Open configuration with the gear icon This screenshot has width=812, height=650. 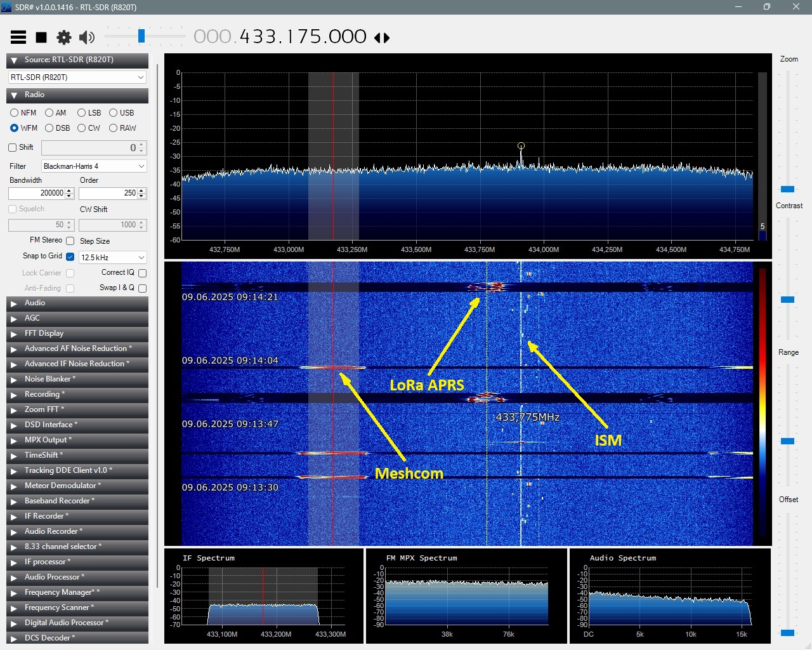pos(64,37)
